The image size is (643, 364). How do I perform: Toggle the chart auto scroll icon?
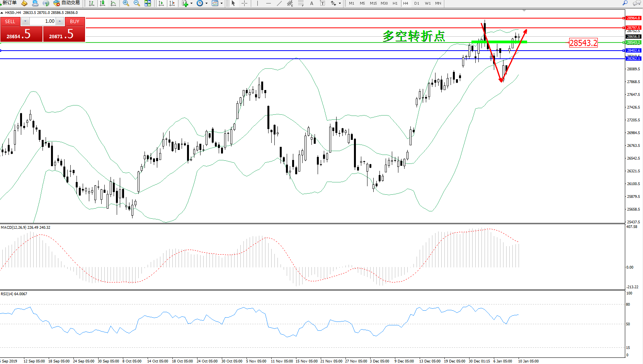161,3
